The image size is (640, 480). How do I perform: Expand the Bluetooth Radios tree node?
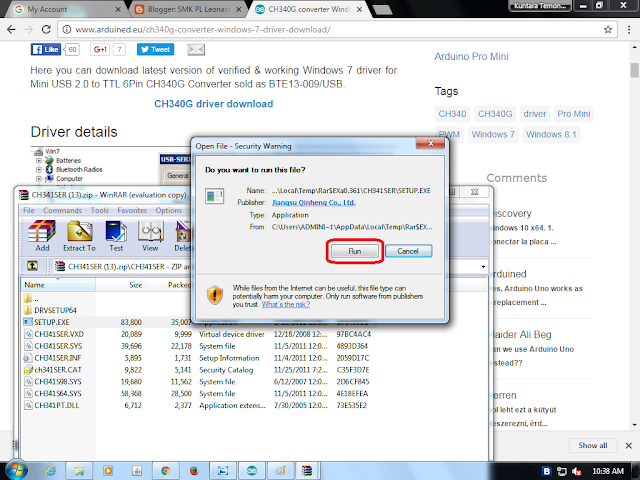[x=39, y=169]
